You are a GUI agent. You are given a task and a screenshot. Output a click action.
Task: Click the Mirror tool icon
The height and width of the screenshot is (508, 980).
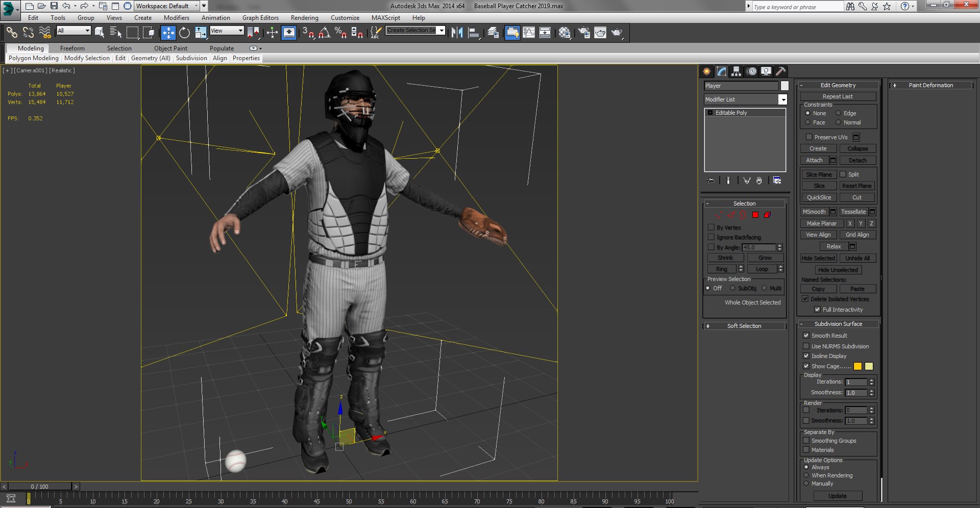point(457,33)
